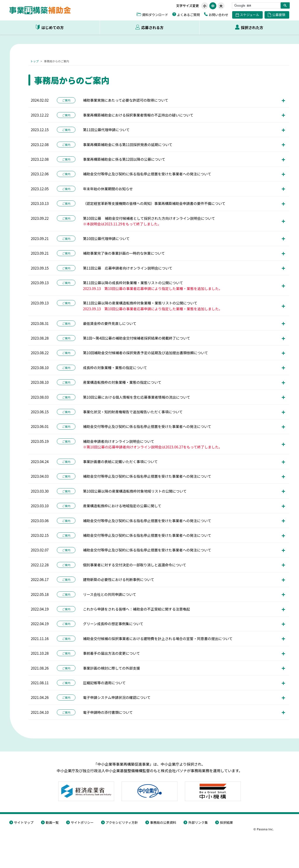Expand 2023.12.15 第11回公募代理申請 entry
The width and height of the screenshot is (299, 868).
283,130
